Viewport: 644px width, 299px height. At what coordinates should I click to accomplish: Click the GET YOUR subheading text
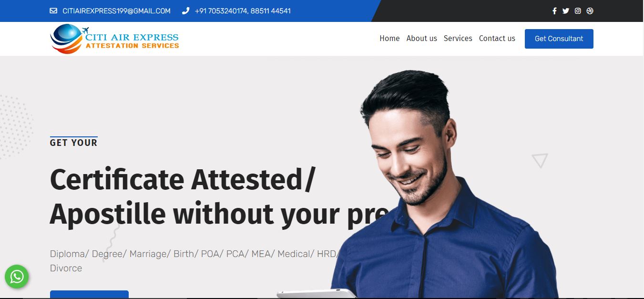(73, 143)
